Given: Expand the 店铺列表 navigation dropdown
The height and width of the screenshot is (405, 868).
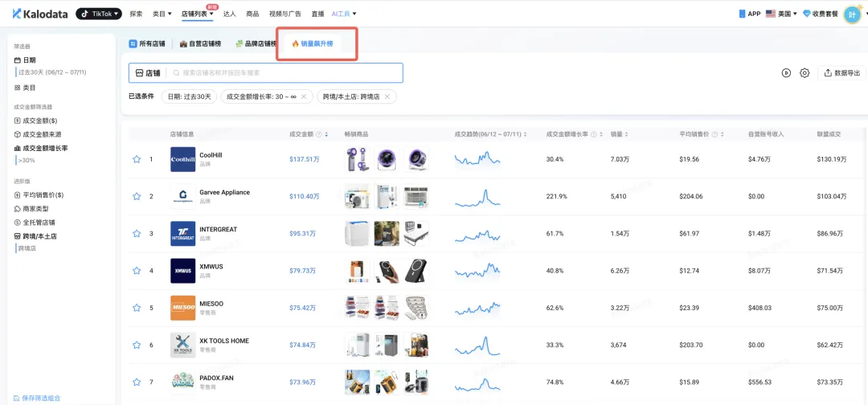Looking at the screenshot, I should pos(198,14).
